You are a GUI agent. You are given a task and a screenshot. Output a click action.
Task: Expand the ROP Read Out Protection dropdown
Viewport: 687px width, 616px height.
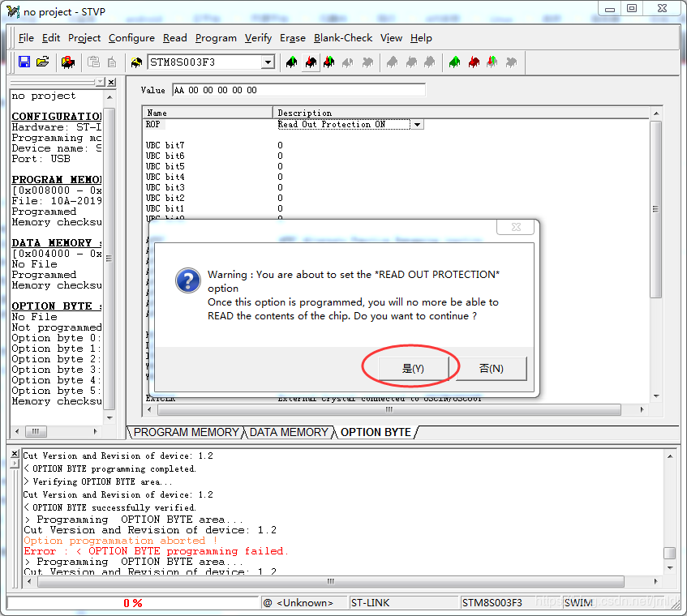pyautogui.click(x=417, y=125)
